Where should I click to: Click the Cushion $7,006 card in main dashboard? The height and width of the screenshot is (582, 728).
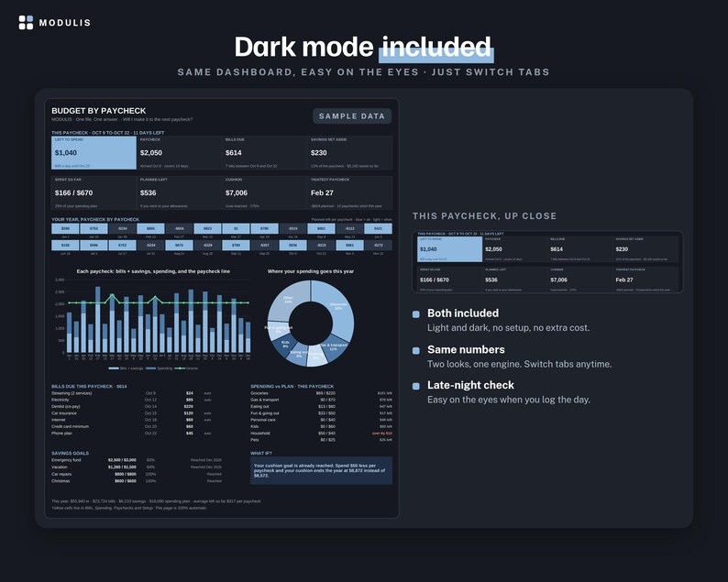pyautogui.click(x=265, y=192)
